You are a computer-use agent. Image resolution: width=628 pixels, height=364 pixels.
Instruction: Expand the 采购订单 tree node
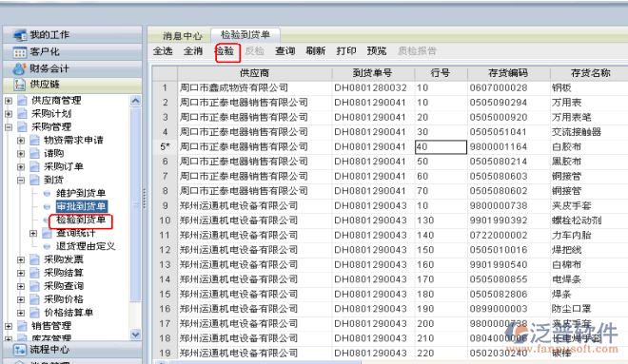(x=21, y=167)
